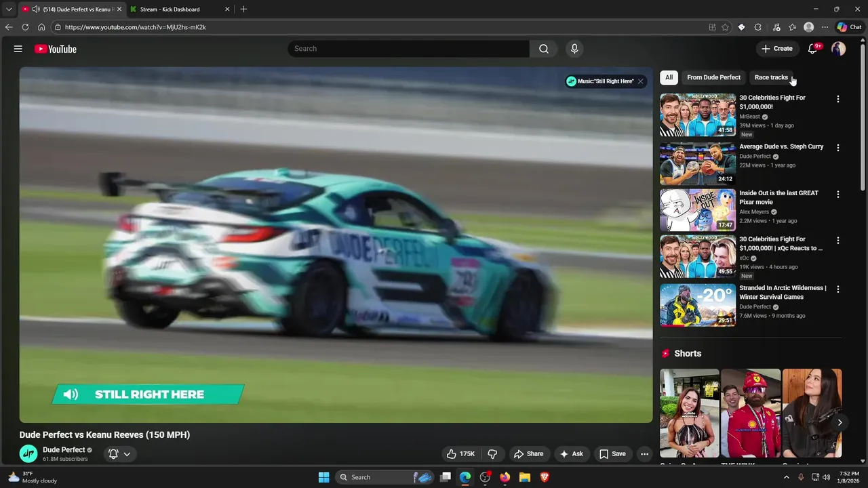868x488 pixels.
Task: Dismiss the Music 'Still Right Here' card
Action: click(x=640, y=81)
